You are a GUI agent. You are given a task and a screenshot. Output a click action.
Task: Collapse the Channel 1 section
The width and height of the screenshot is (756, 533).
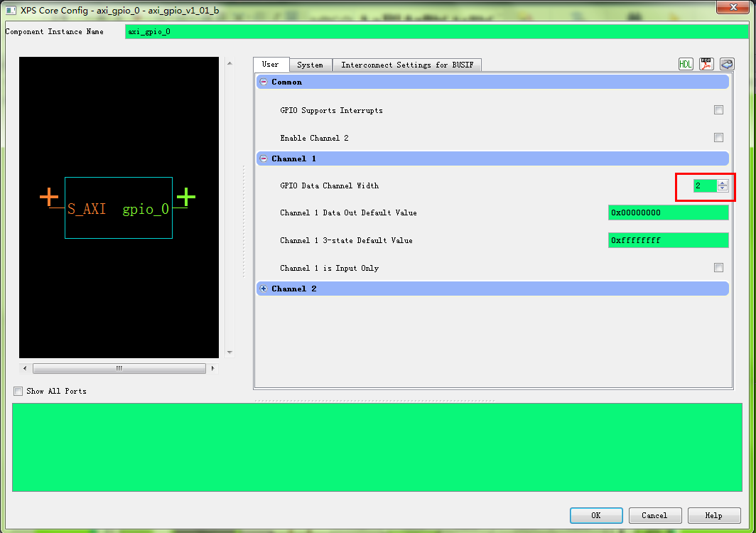264,159
